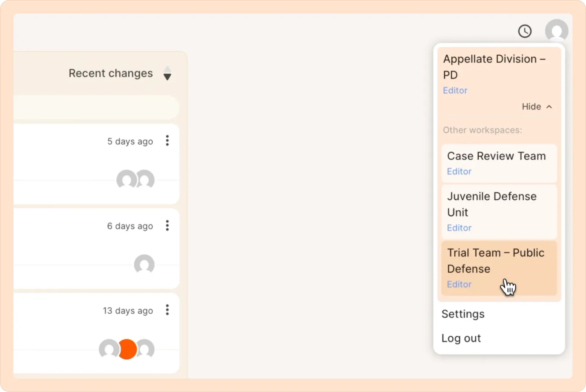The image size is (586, 392).
Task: Click the user profile avatar top-right
Action: point(556,31)
